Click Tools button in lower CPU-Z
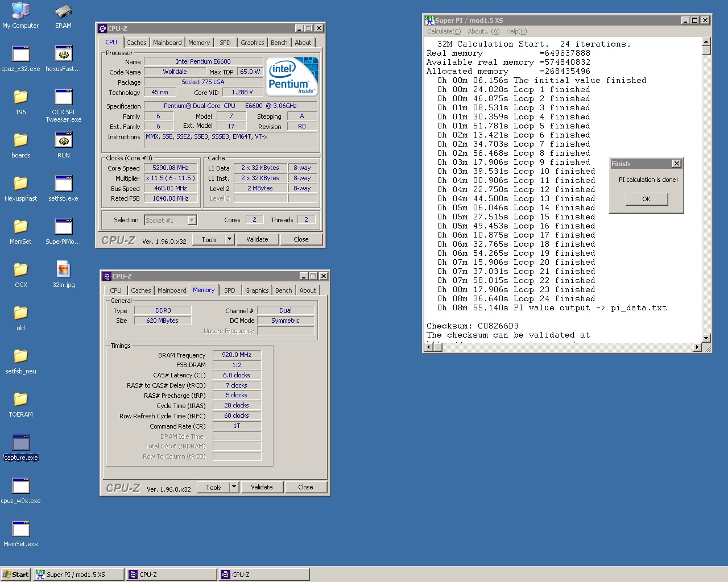This screenshot has height=582, width=728. click(x=214, y=487)
